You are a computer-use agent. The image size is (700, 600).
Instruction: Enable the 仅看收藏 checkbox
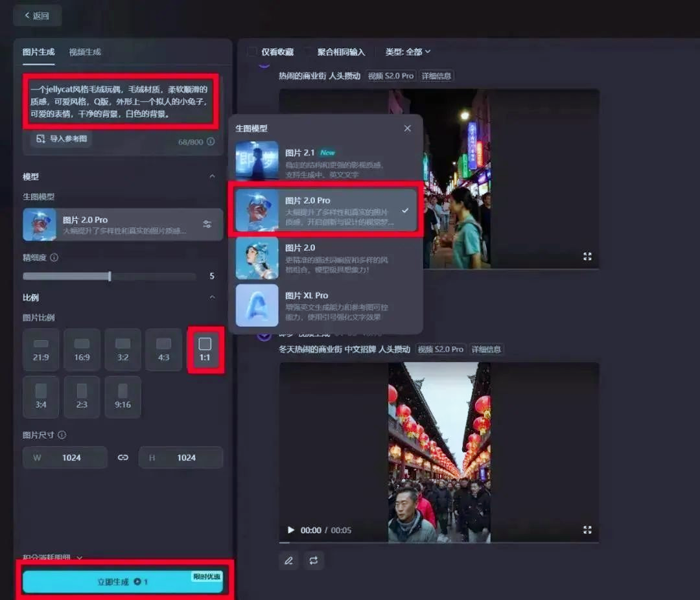252,52
